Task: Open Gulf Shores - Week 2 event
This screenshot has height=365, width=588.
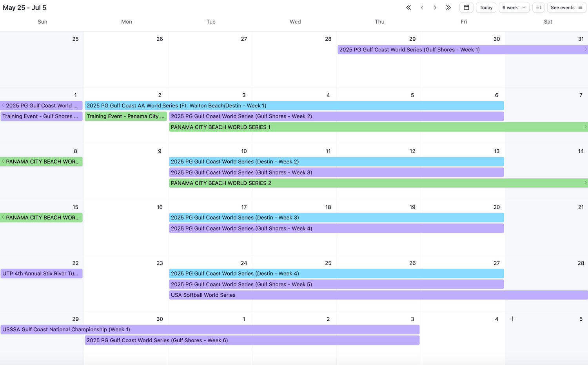Action: tap(336, 116)
